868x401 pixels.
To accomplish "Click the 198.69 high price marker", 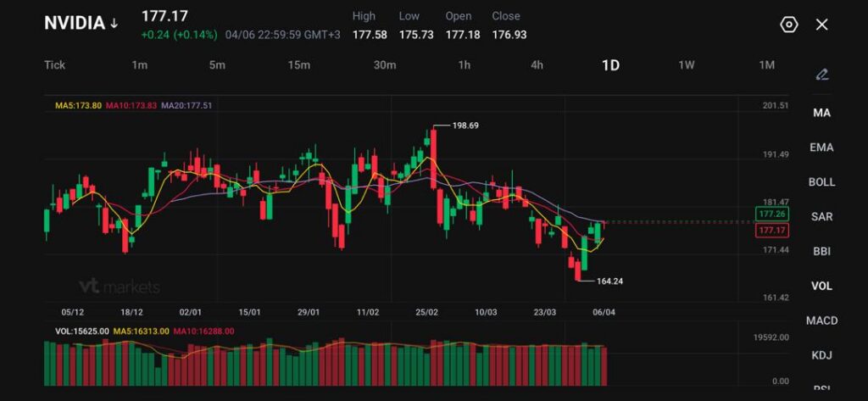I will point(465,125).
